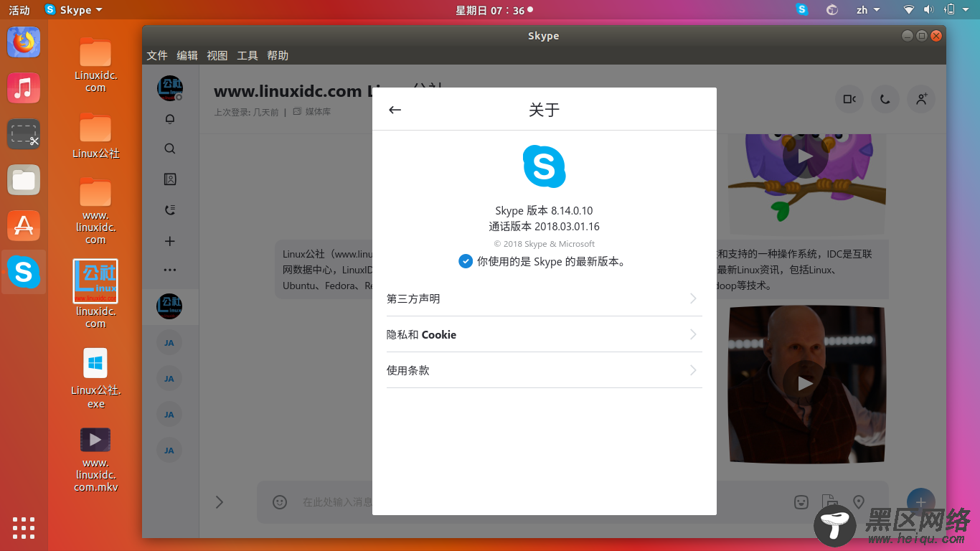Image resolution: width=980 pixels, height=551 pixels.
Task: Open the zh input method dropdown
Action: (867, 10)
